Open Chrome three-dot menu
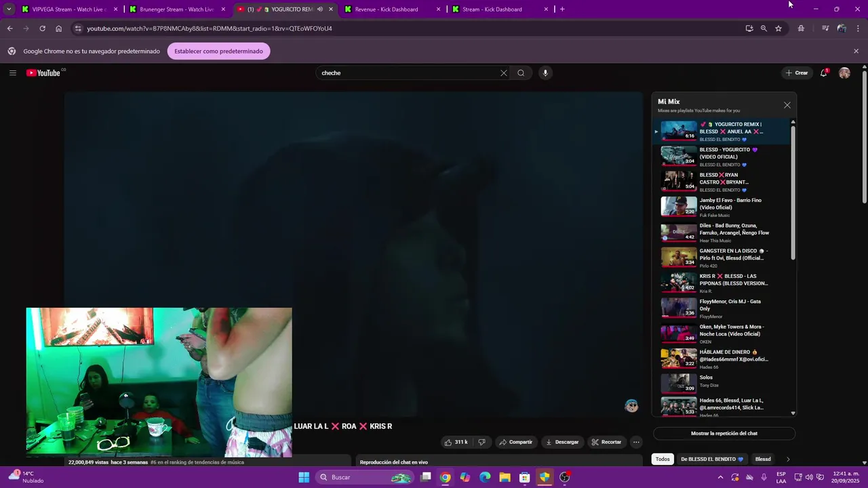The width and height of the screenshot is (868, 488). [x=859, y=28]
